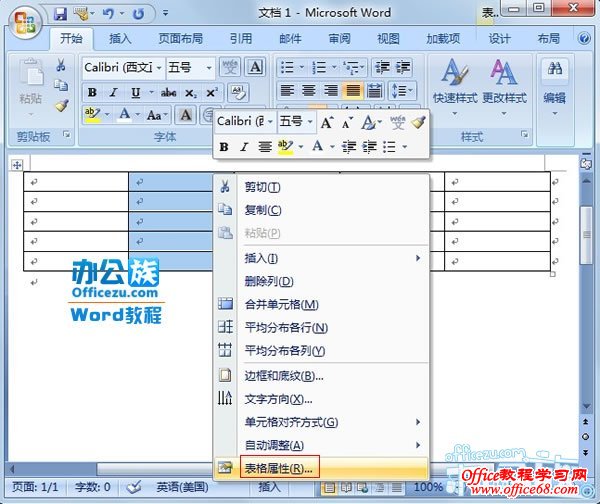600x504 pixels.
Task: Cut selection using ribbon scissors icon
Action: click(x=60, y=65)
